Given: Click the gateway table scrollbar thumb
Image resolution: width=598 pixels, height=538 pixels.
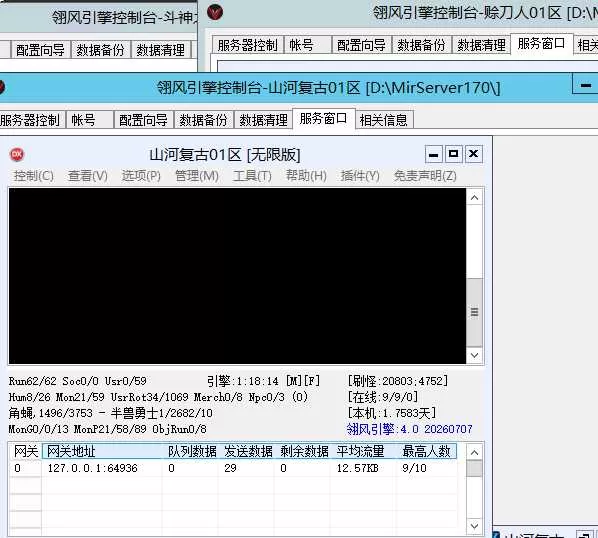Looking at the screenshot, I should [474, 469].
